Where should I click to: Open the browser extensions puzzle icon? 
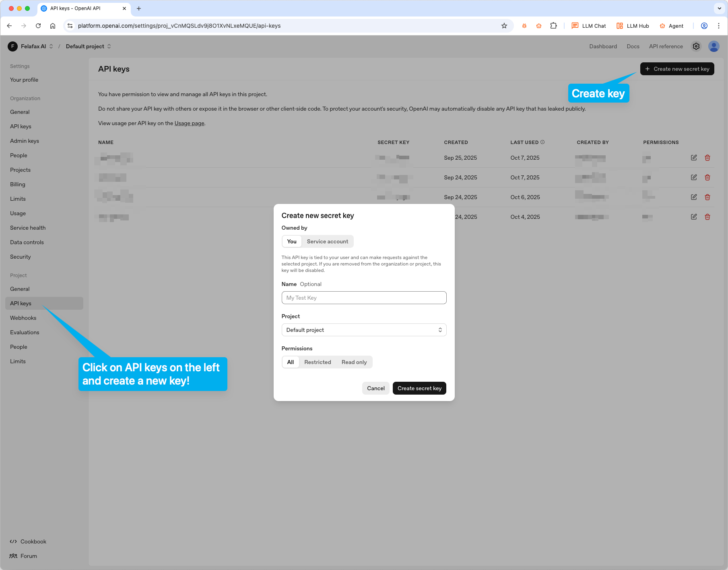coord(554,26)
